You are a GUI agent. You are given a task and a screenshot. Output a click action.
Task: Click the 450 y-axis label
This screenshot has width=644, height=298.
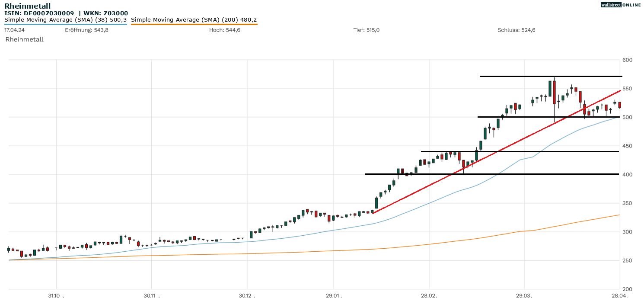tap(627, 146)
